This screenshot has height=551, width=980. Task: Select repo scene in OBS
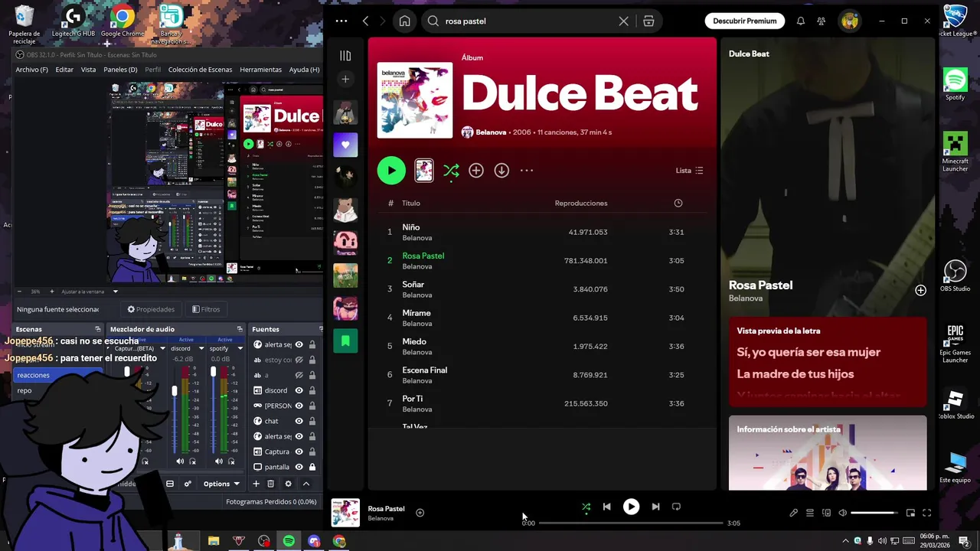click(57, 390)
